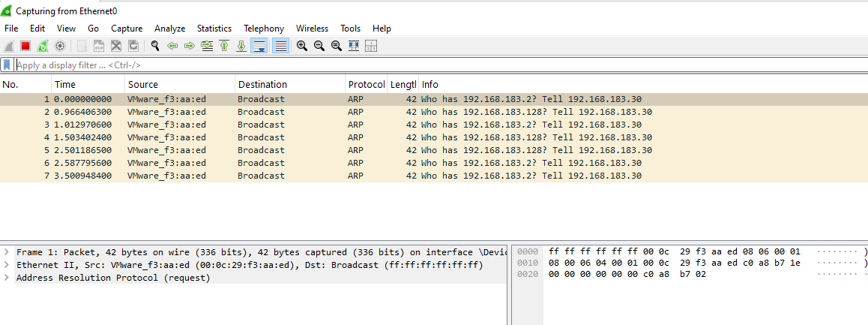Open the Analyze menu
The width and height of the screenshot is (868, 325).
tap(170, 29)
